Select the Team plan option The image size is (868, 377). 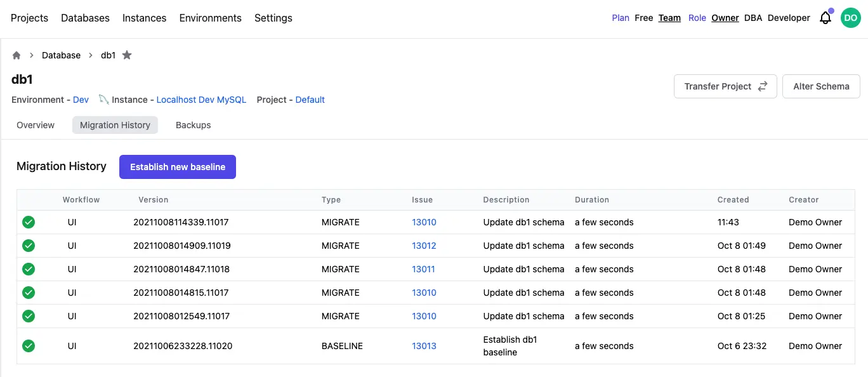click(669, 18)
